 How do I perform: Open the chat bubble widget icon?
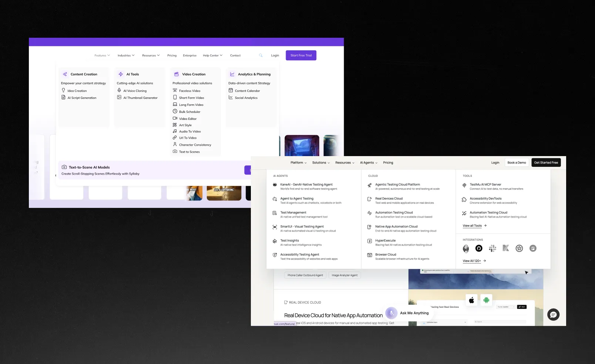[x=554, y=315]
